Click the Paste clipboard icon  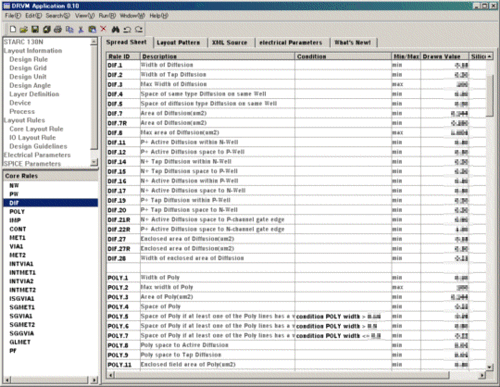(x=92, y=29)
